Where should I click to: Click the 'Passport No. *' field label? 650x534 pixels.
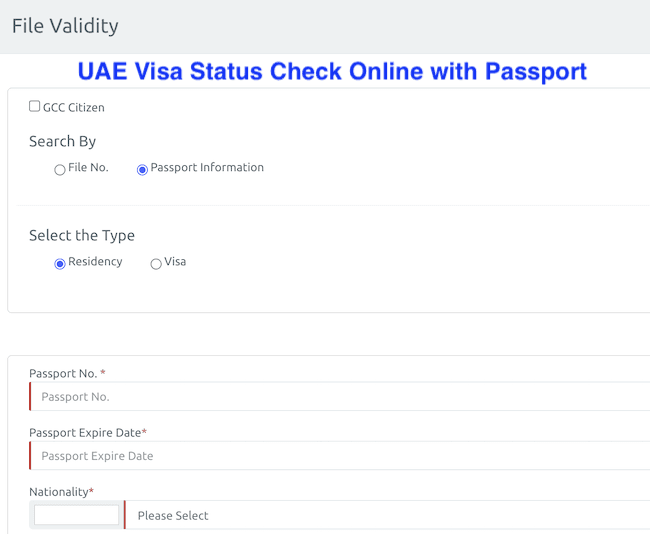point(67,373)
